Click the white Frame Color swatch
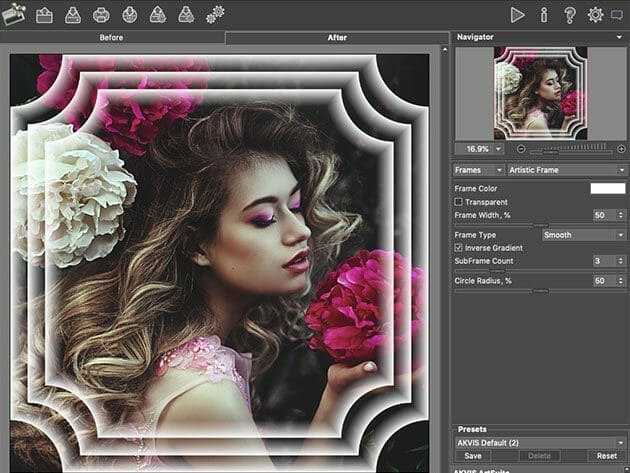 pos(607,188)
